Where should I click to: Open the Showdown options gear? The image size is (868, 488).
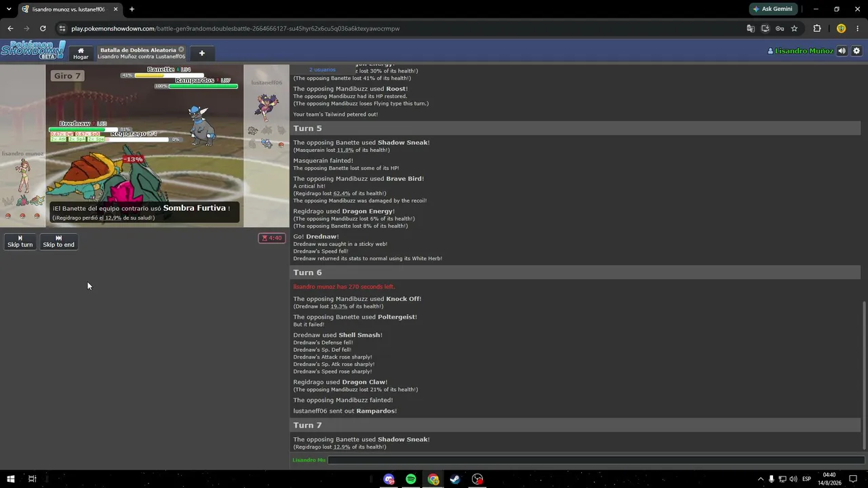click(x=856, y=51)
